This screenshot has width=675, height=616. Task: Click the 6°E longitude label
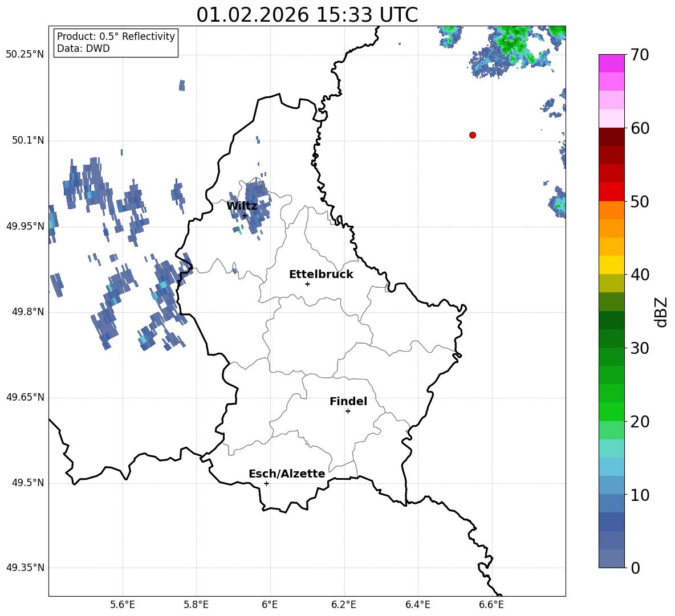click(270, 605)
